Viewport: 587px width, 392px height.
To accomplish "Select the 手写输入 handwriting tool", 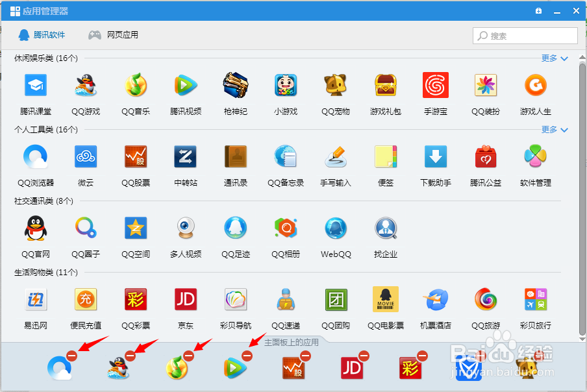I will pyautogui.click(x=336, y=156).
